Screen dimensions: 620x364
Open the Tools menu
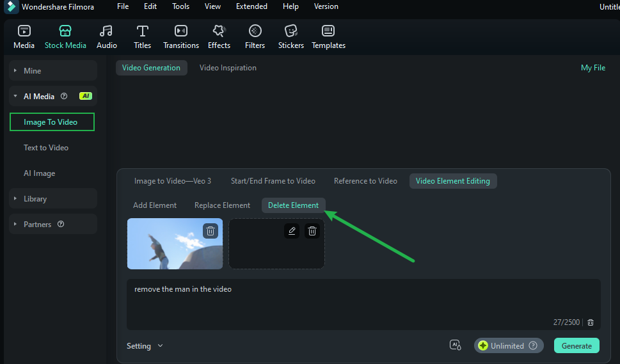coord(180,6)
